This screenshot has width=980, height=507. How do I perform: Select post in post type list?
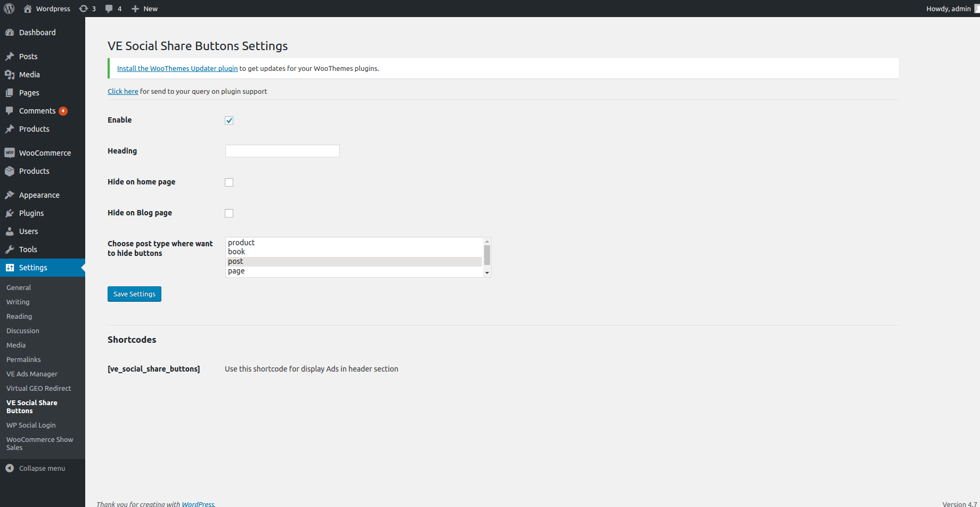[x=354, y=261]
